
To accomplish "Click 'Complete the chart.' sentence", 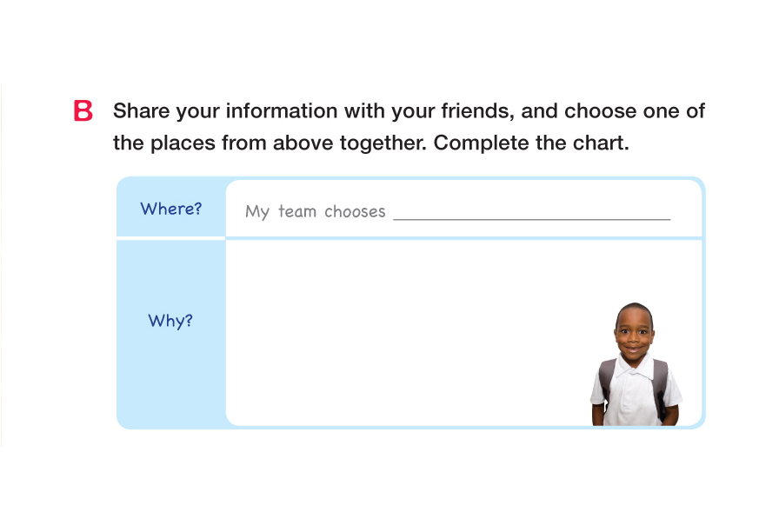I will coord(530,143).
